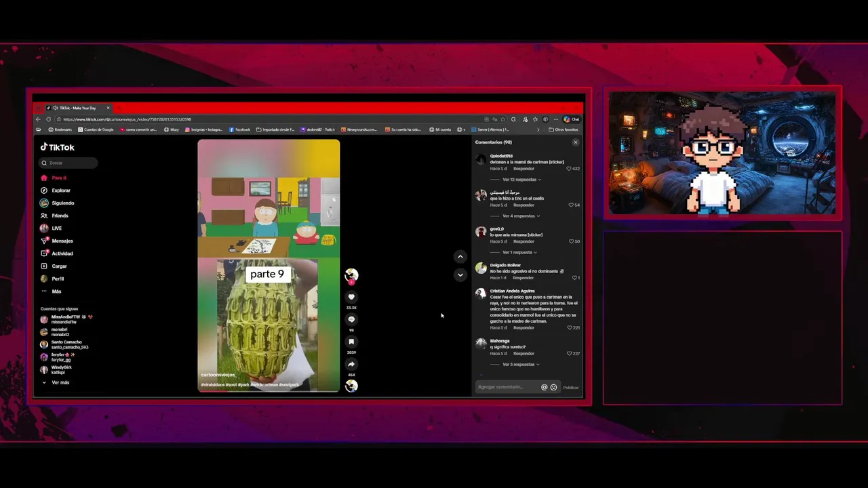Click the Buscar search field
The height and width of the screenshot is (488, 868).
(x=68, y=163)
